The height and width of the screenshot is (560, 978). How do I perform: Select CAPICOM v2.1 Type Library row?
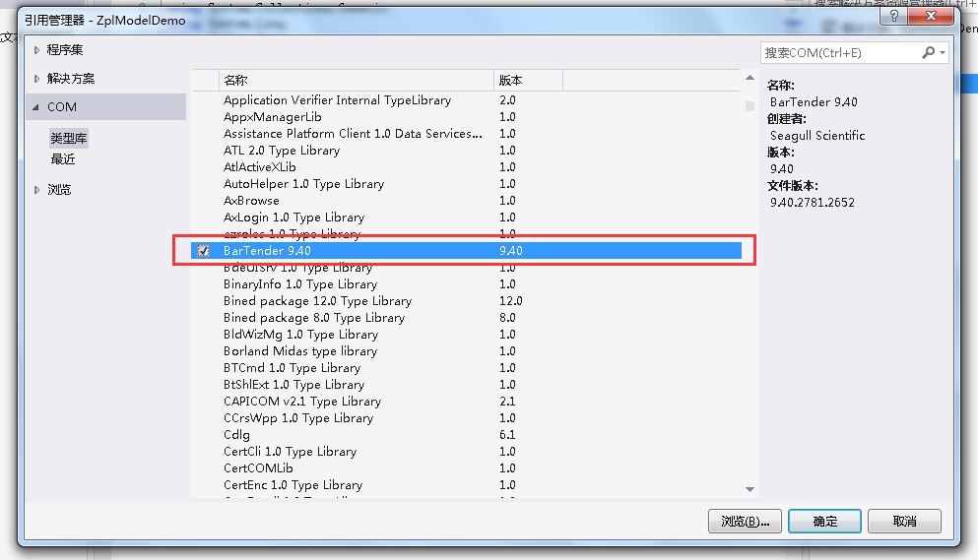pos(466,402)
